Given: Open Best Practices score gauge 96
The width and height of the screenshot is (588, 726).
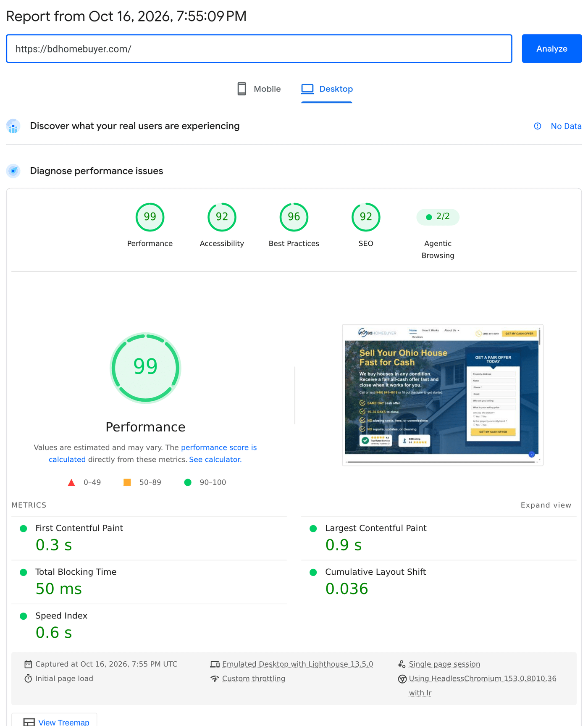Looking at the screenshot, I should tap(294, 217).
